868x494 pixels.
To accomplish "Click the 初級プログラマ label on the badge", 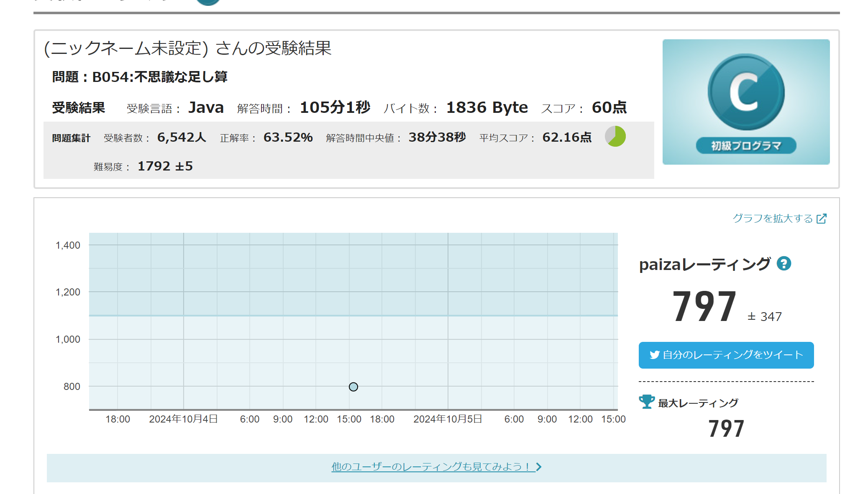I will pyautogui.click(x=746, y=145).
